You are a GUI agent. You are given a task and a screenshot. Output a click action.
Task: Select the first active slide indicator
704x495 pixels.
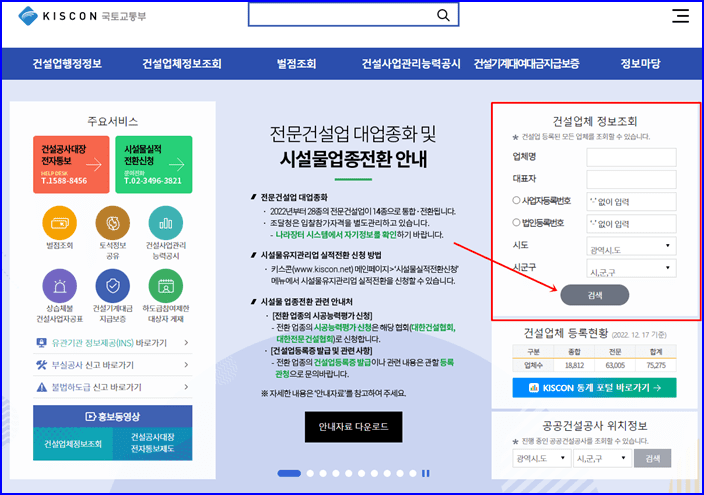click(x=289, y=473)
